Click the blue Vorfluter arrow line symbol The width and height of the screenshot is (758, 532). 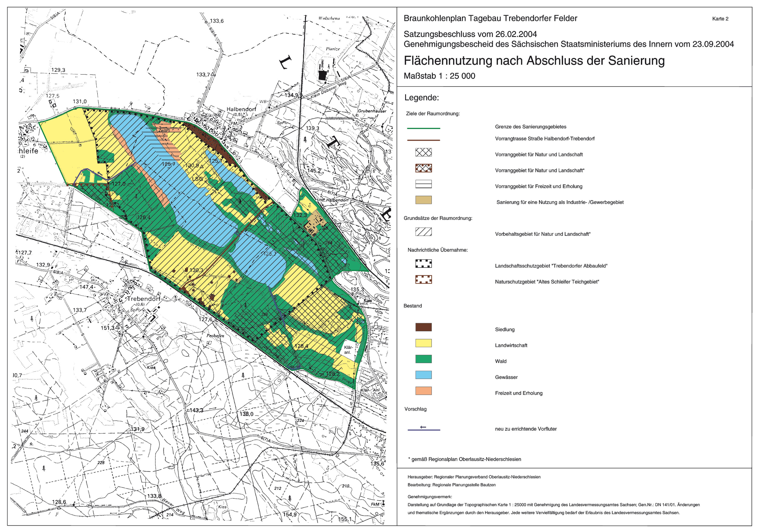click(423, 430)
